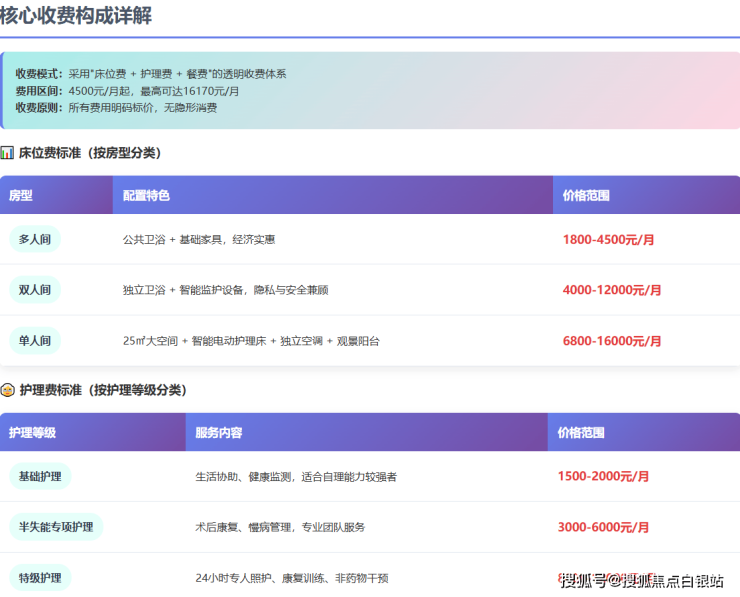Select the 多人间 room type pill
Viewport: 740px width, 597px height.
[34, 240]
